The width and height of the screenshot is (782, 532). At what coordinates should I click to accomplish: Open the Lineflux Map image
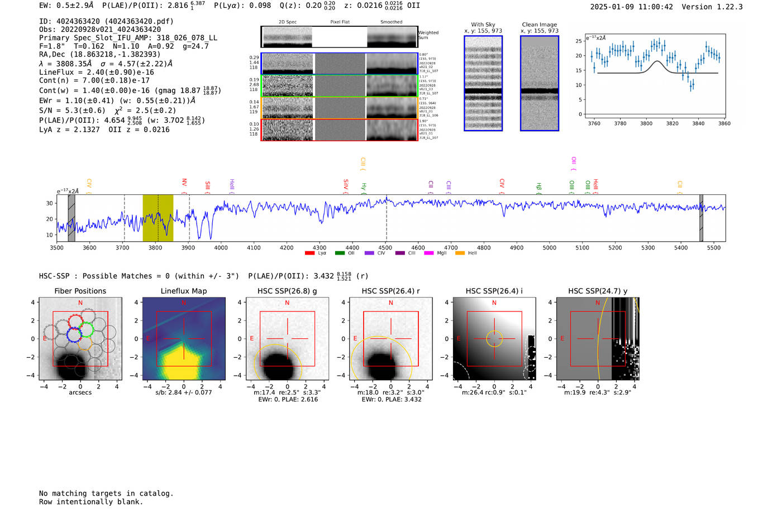(x=184, y=339)
